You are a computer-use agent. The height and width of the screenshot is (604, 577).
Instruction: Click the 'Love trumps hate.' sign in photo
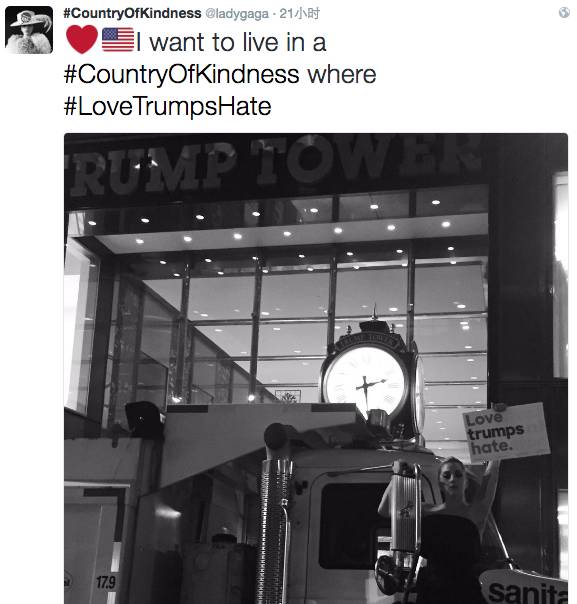coord(506,432)
